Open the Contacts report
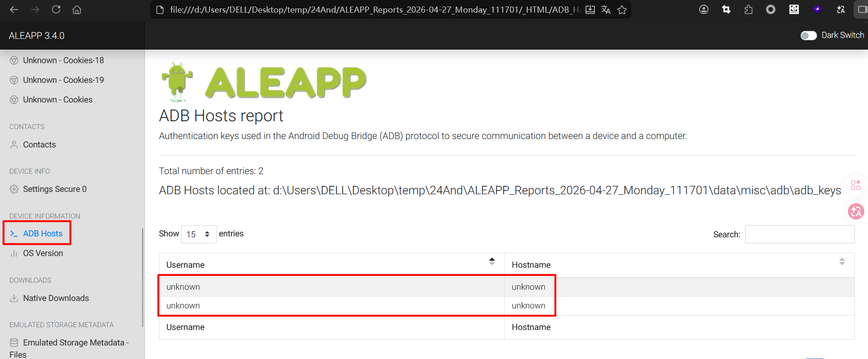 39,145
